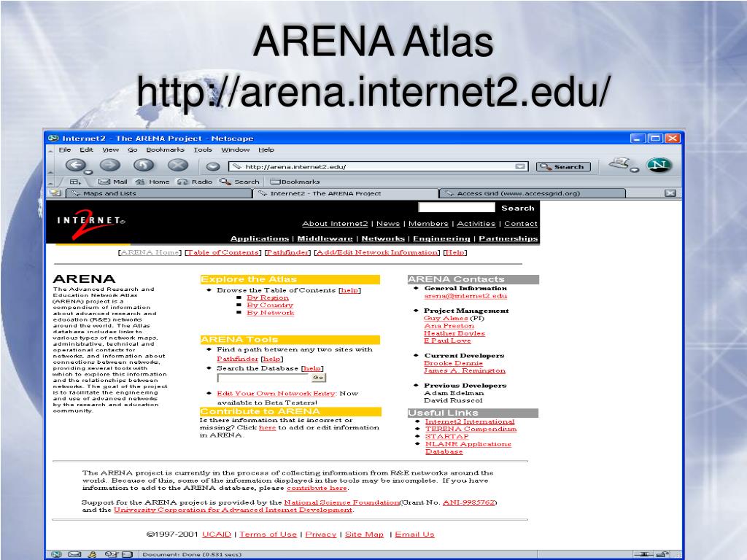Viewport: 747px width, 560px height.
Task: Open the File menu
Action: pyautogui.click(x=65, y=149)
